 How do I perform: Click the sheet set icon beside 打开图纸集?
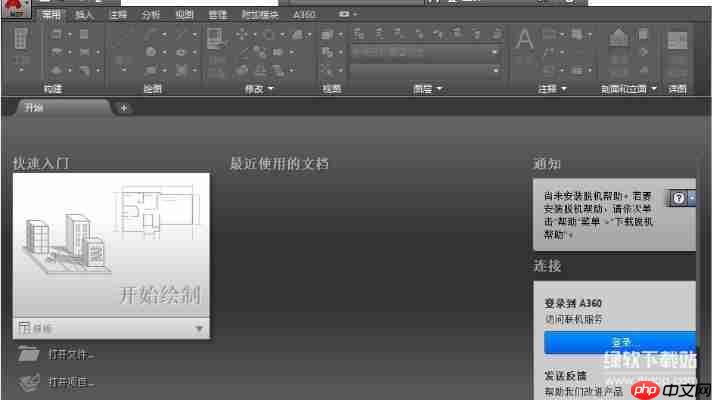coord(29,382)
